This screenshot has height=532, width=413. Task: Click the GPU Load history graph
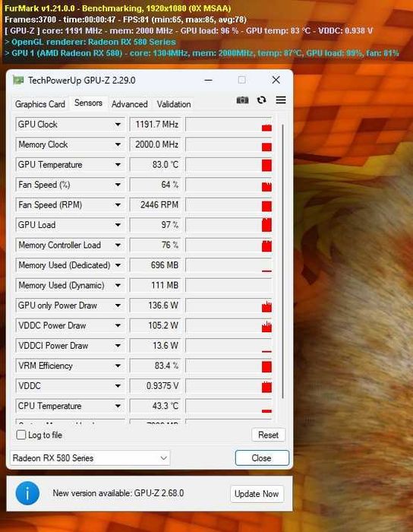pos(229,225)
